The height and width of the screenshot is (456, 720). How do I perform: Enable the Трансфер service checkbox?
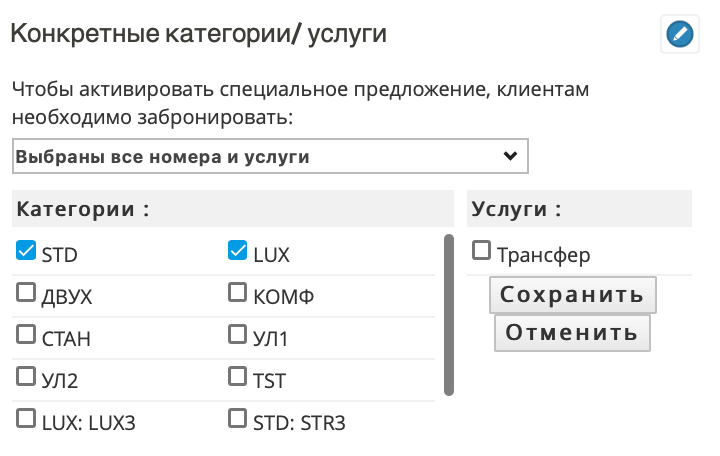481,251
